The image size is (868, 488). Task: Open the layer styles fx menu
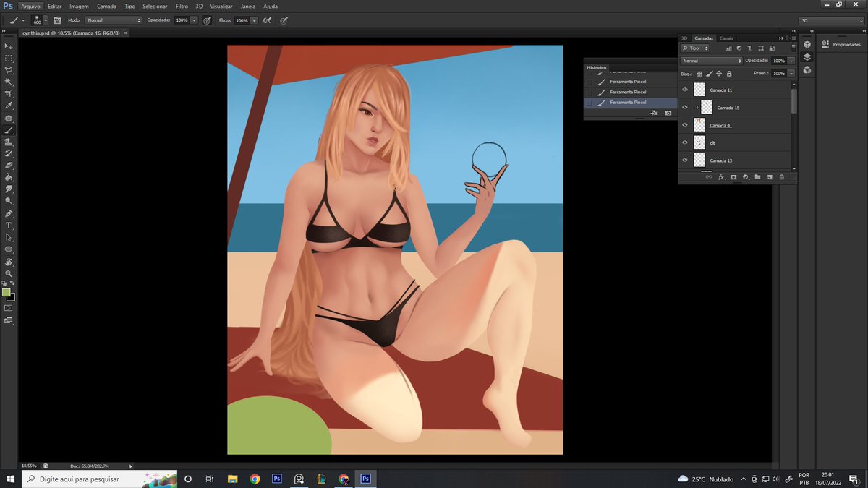tap(721, 177)
